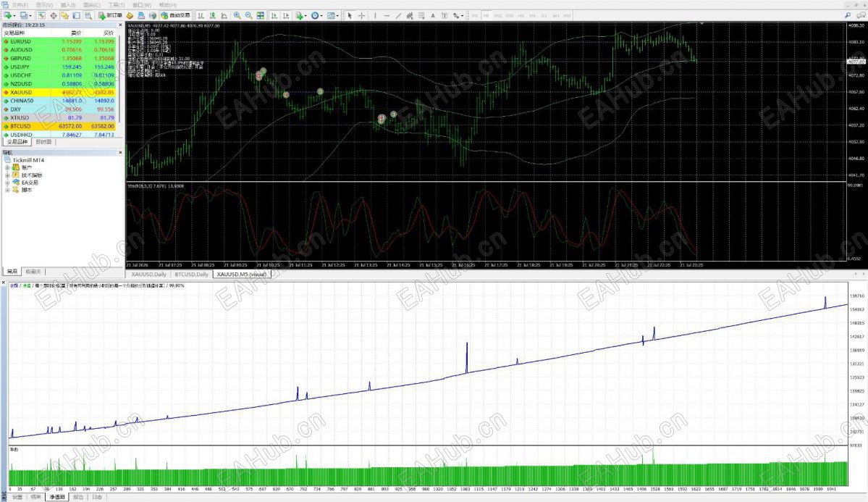This screenshot has height=502, width=868.
Task: Switch to the XAUUSD,Daily chart tab
Action: [x=148, y=275]
